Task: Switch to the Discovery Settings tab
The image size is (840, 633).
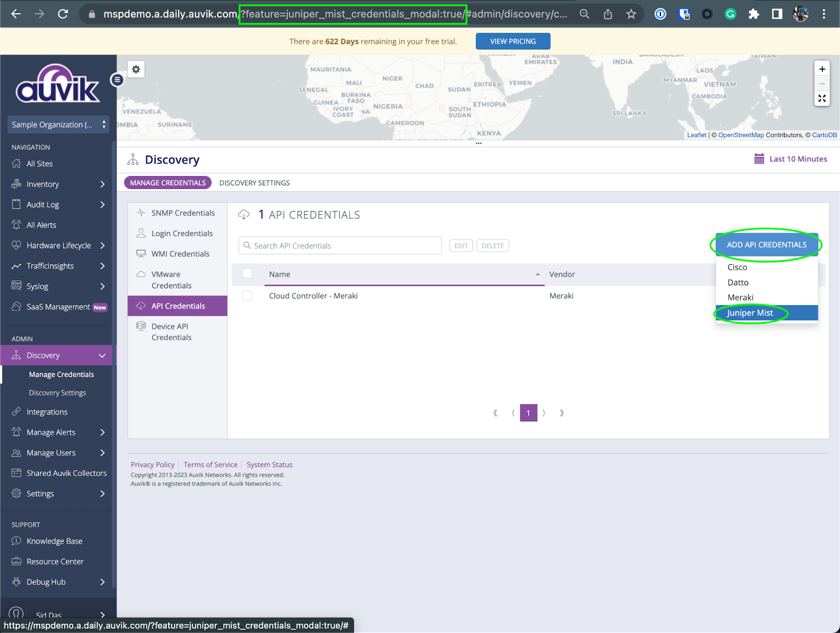Action: click(254, 182)
